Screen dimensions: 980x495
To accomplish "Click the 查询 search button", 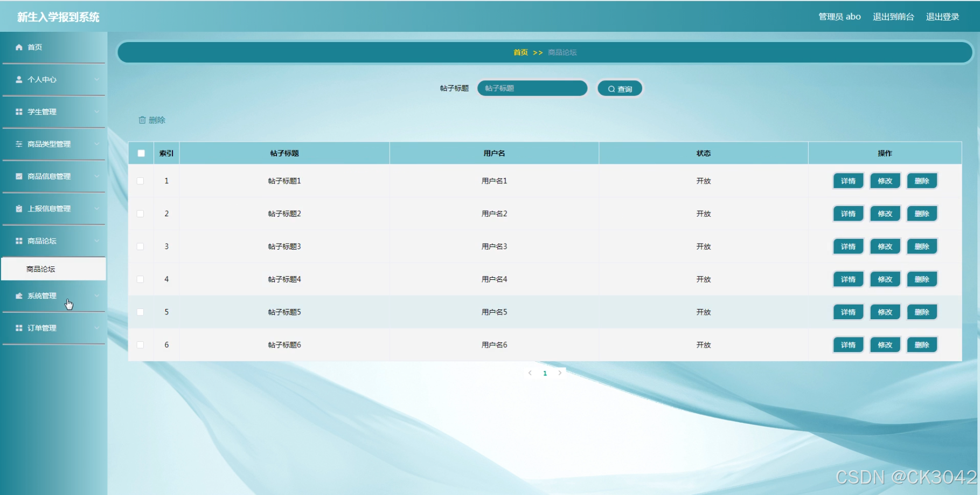I will click(620, 89).
